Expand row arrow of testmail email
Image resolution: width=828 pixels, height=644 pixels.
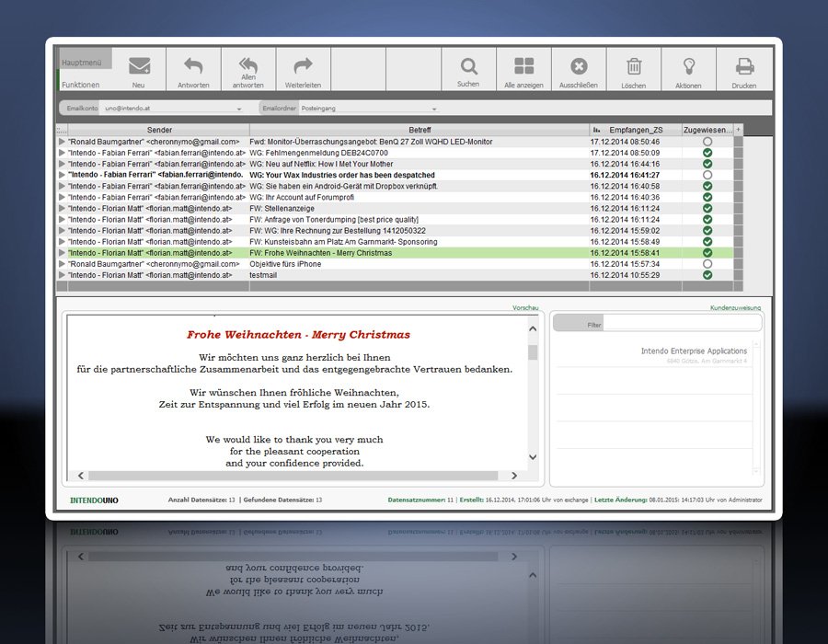point(62,274)
